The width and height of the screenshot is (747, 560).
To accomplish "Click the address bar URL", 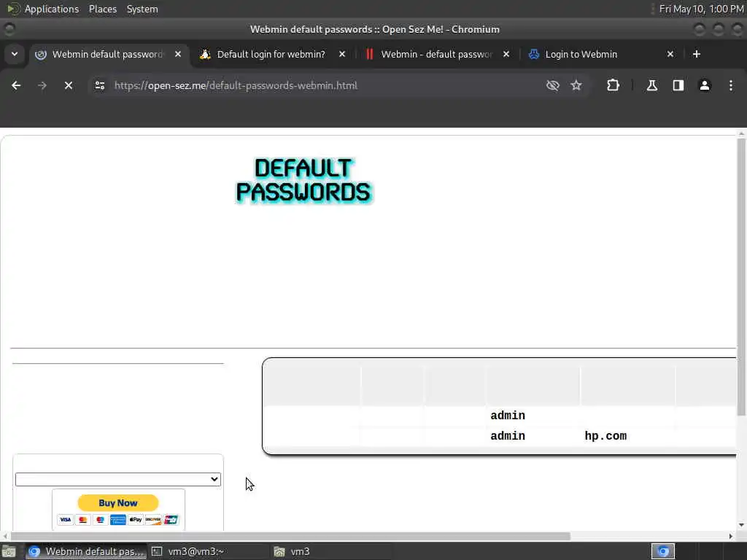I will point(236,85).
